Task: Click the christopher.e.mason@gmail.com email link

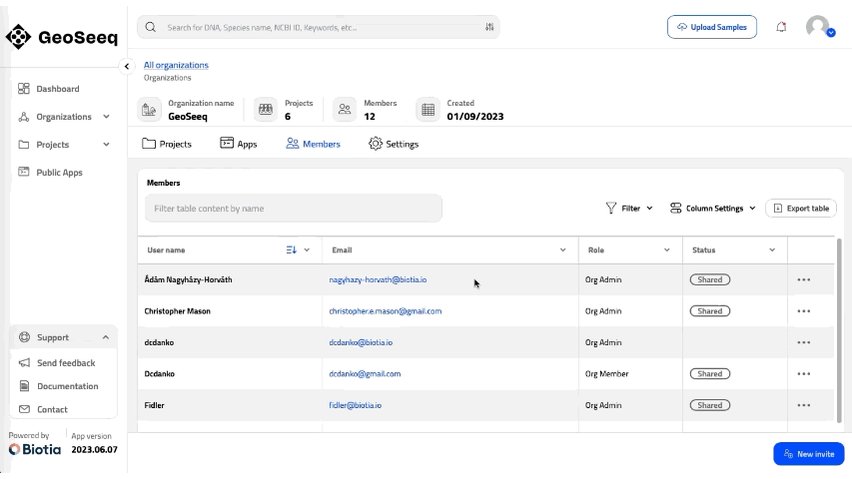Action: click(x=385, y=311)
